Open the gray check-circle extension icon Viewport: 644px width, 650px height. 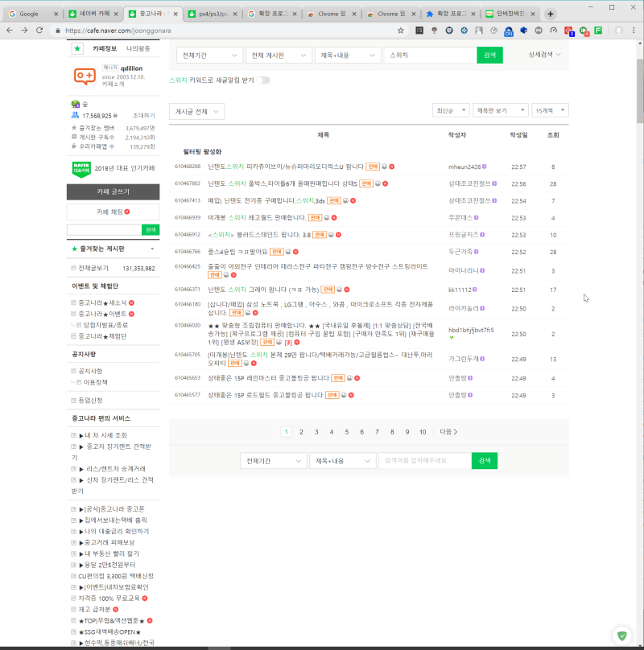click(493, 31)
